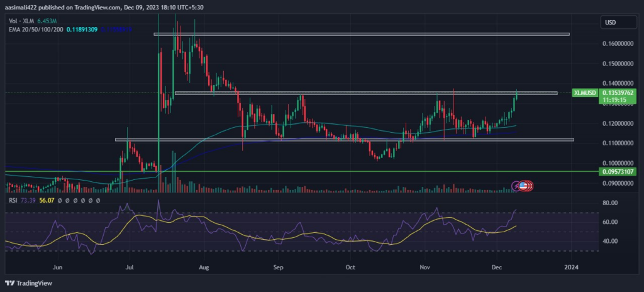Click the 0.10000000 price axis label
Image resolution: width=644 pixels, height=292 pixels.
(619, 163)
